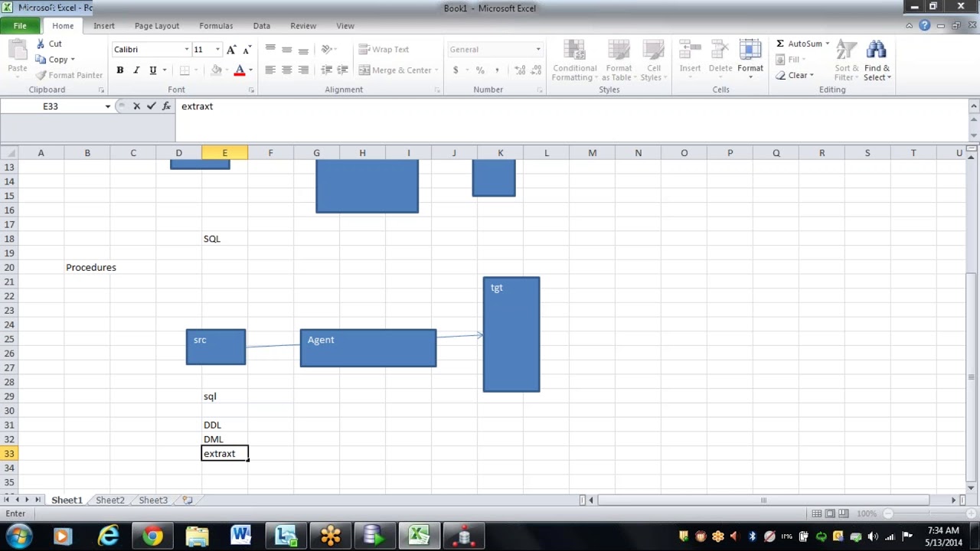Image resolution: width=980 pixels, height=551 pixels.
Task: Increase font size with Grow Font icon
Action: [x=231, y=50]
